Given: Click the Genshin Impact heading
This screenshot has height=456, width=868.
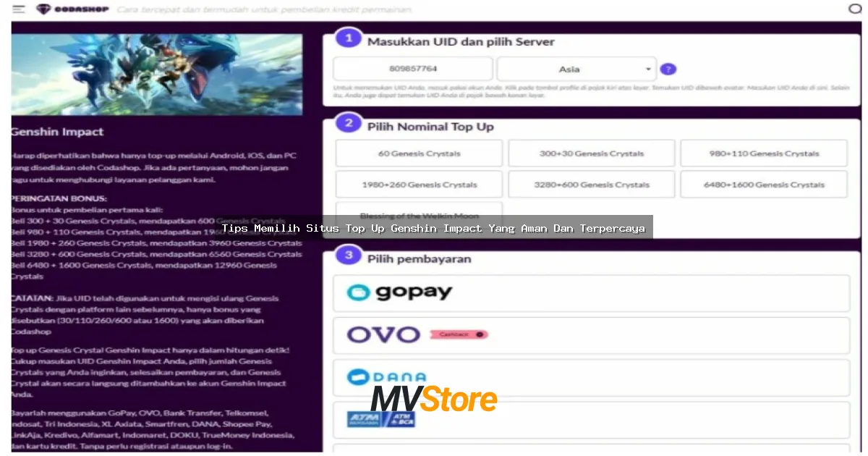Looking at the screenshot, I should [57, 132].
